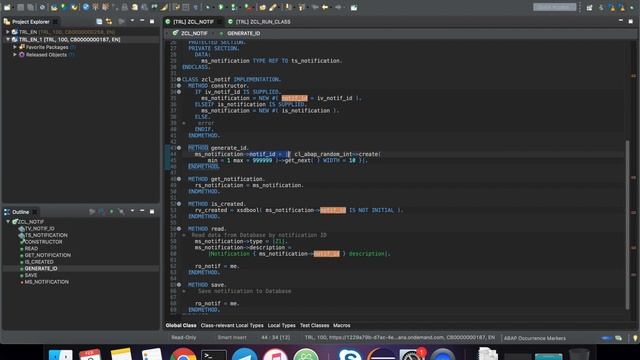Open the Class-relevant Local Types tab

point(232,325)
